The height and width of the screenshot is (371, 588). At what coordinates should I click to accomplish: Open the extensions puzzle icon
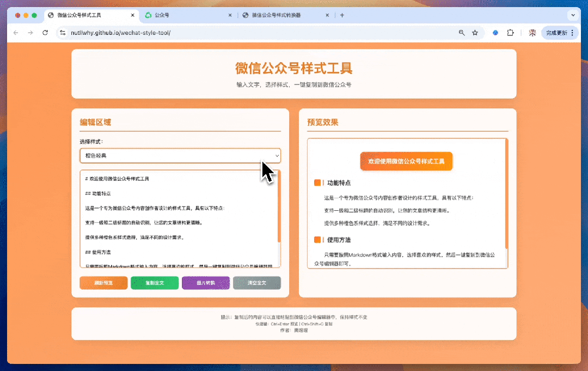point(510,33)
